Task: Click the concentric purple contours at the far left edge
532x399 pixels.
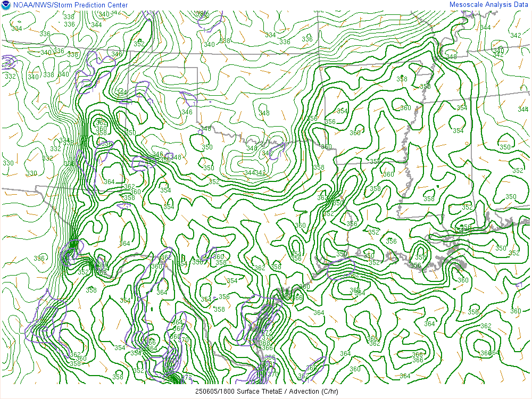Action: 7,63
